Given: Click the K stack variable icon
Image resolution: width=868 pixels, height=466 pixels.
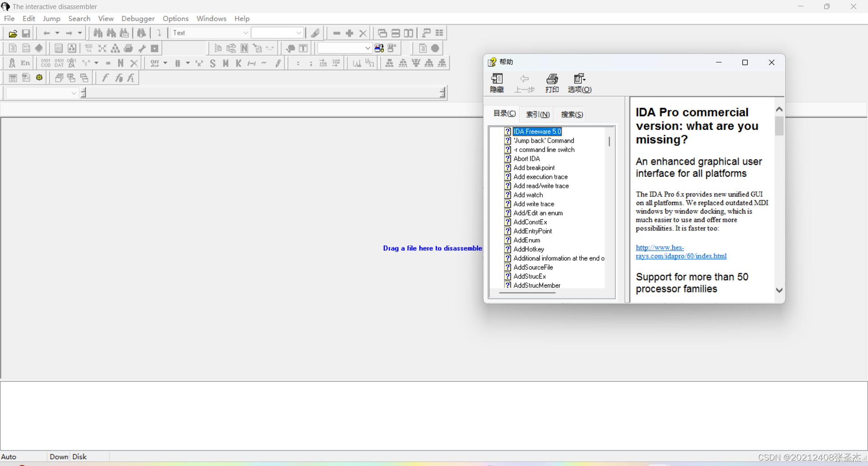Looking at the screenshot, I should click(239, 63).
